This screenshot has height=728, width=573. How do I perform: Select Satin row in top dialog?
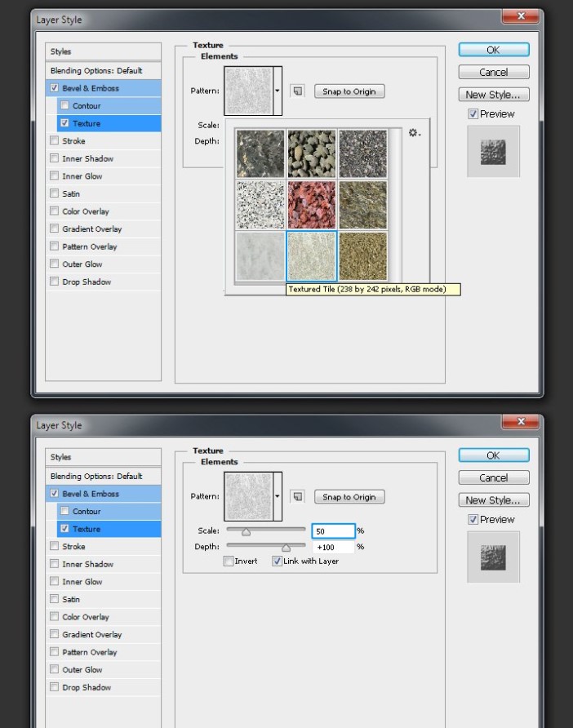click(x=103, y=193)
